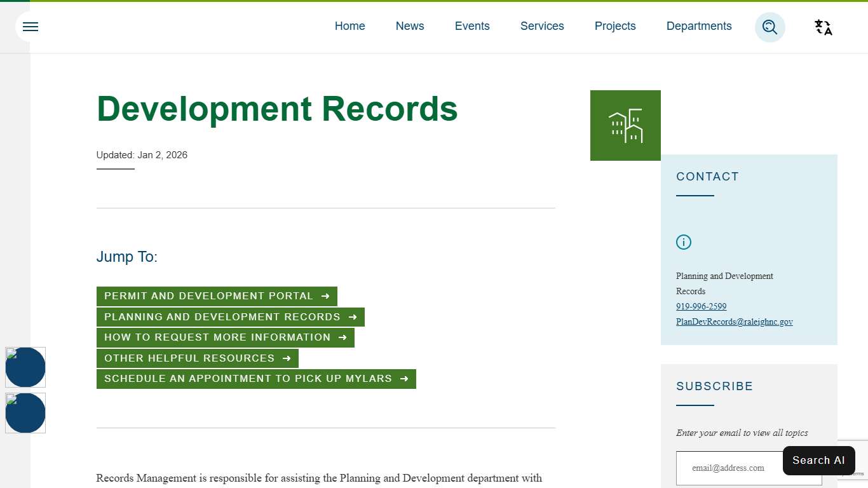The width and height of the screenshot is (868, 488).
Task: Navigate to the Departments menu item
Action: 699,26
